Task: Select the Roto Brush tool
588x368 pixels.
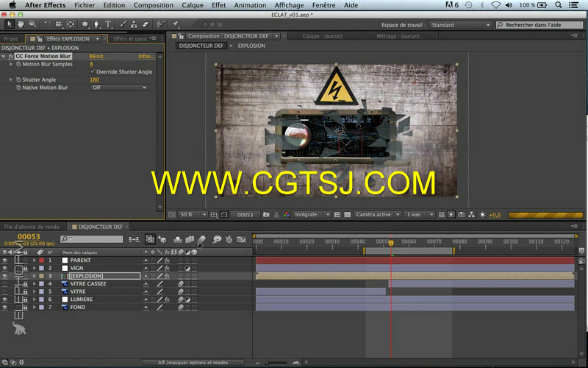Action: click(x=160, y=24)
